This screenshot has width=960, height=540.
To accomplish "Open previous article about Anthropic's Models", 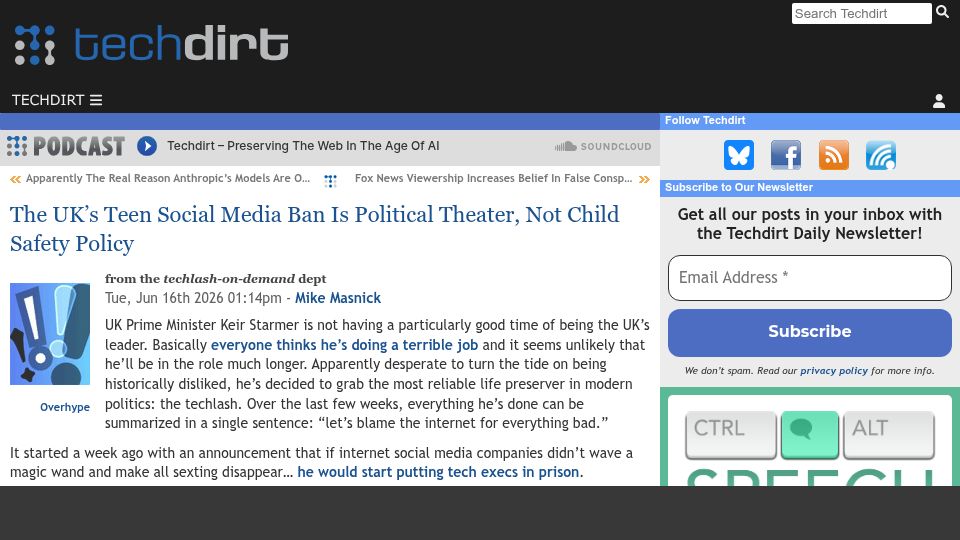I will pos(168,178).
